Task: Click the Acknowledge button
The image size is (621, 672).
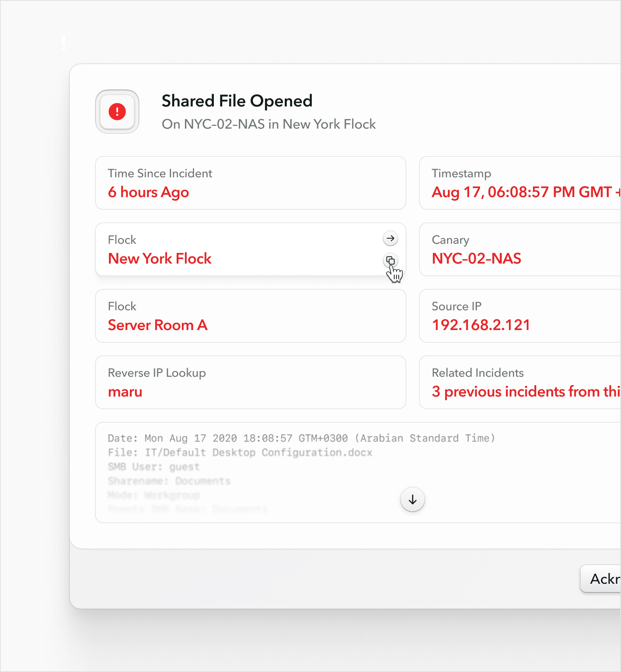Action: click(601, 579)
